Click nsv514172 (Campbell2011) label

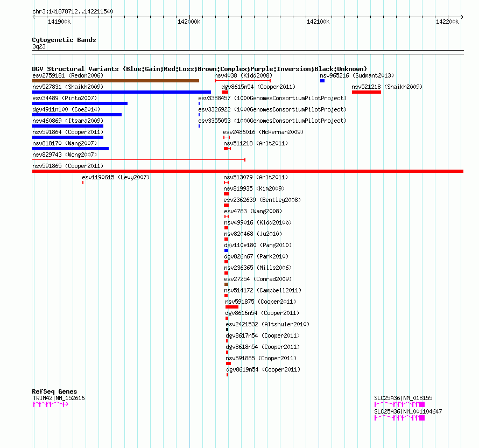click(x=263, y=290)
